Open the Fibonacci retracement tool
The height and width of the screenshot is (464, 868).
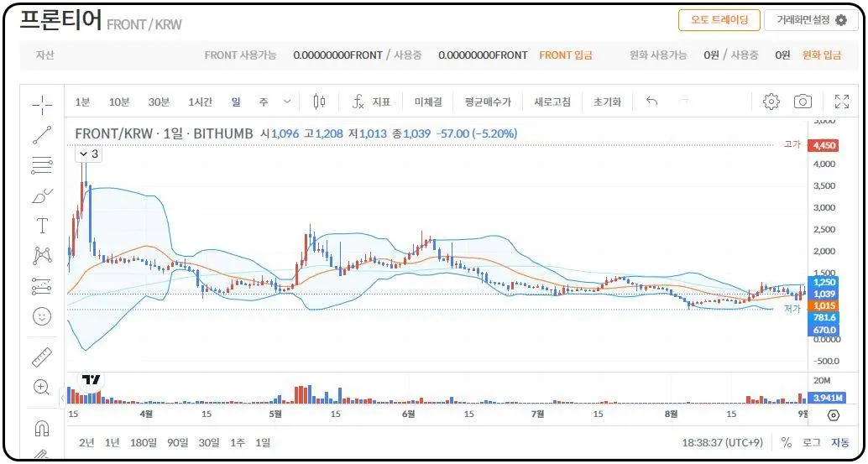42,165
